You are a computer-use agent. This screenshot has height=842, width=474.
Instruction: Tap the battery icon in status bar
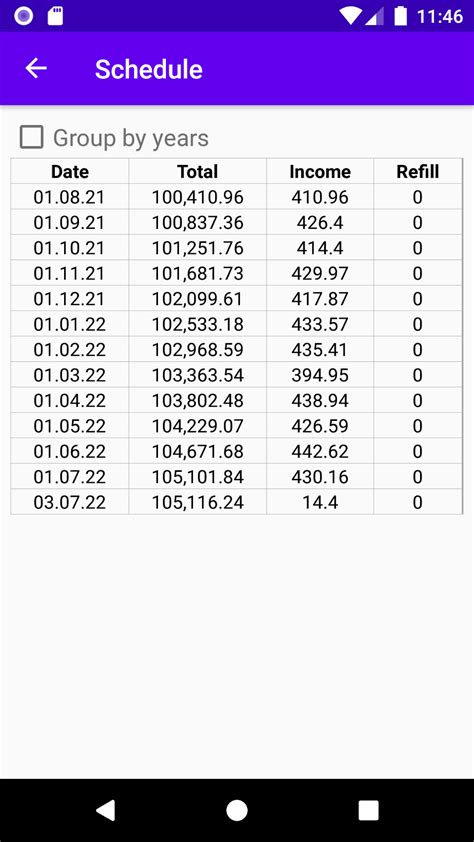400,16
